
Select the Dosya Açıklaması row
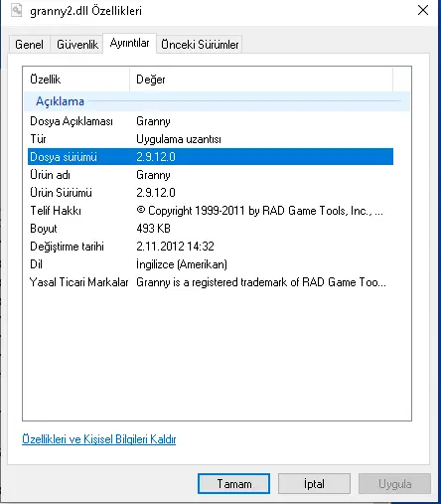[211, 121]
